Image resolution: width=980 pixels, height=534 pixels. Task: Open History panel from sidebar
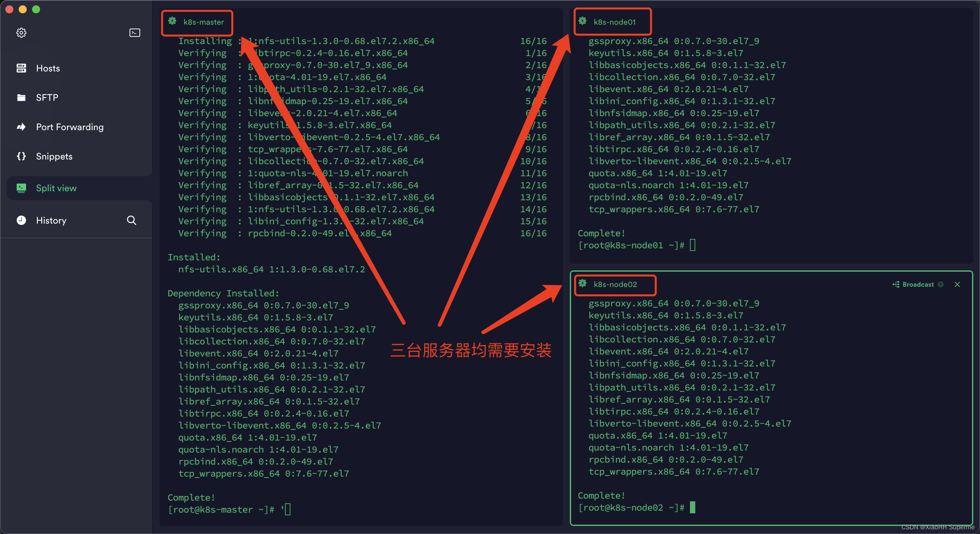click(x=51, y=220)
